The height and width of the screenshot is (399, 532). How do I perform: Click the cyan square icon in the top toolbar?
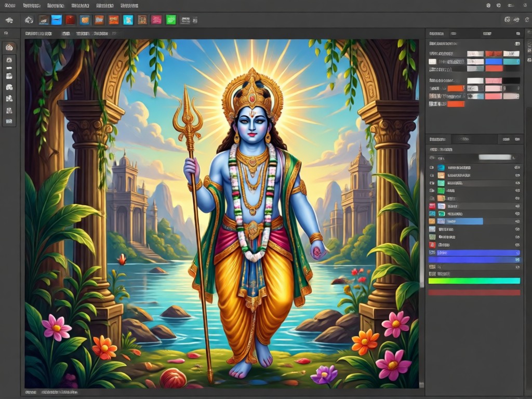click(128, 20)
